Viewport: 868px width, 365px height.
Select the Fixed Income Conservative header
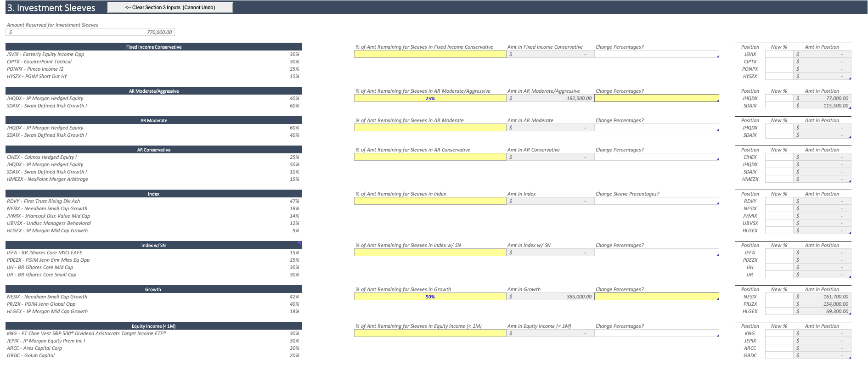[153, 47]
